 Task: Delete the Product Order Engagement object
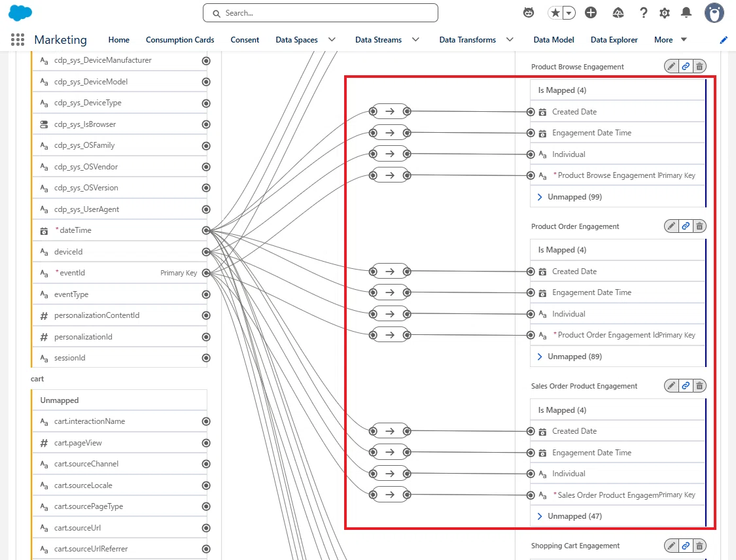click(699, 226)
